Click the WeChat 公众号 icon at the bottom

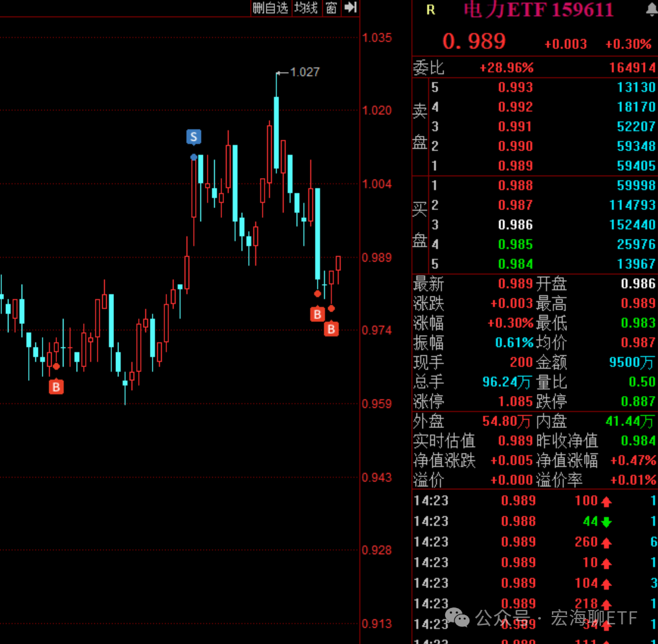pyautogui.click(x=458, y=616)
